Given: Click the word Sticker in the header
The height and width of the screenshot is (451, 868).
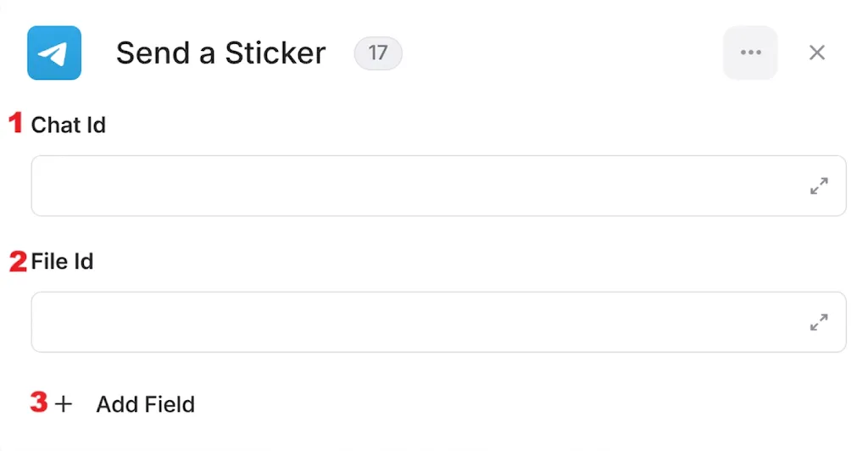Looking at the screenshot, I should pyautogui.click(x=275, y=53).
